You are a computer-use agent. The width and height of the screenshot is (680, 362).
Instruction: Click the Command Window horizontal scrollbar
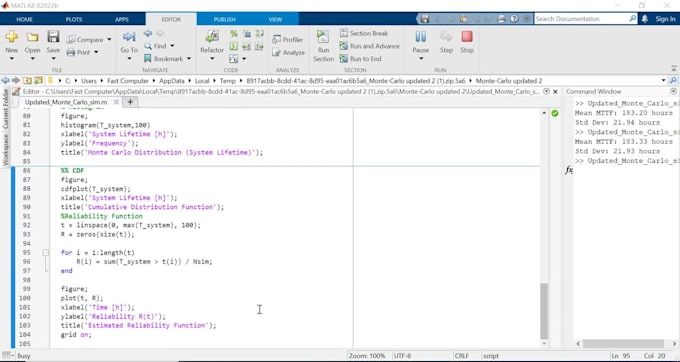(x=623, y=343)
